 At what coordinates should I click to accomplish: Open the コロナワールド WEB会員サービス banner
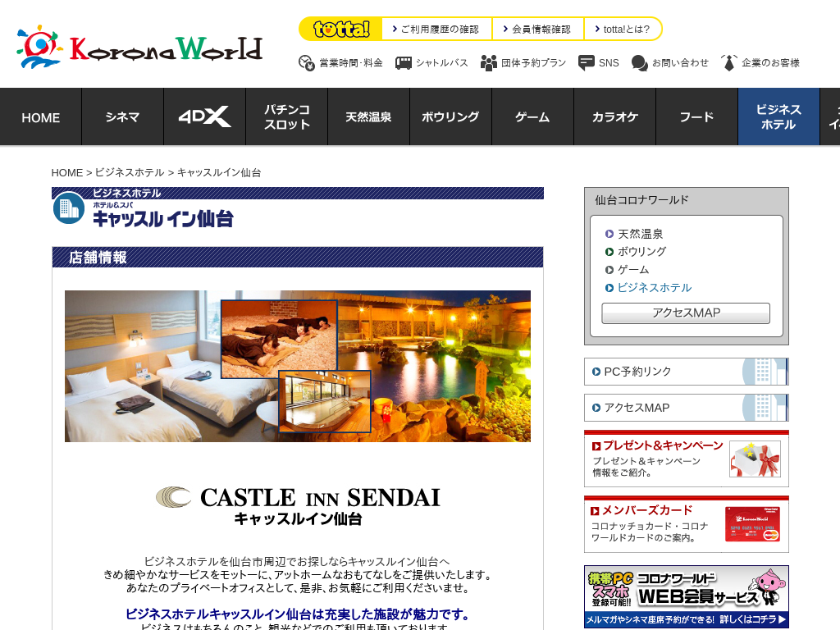[x=687, y=597]
